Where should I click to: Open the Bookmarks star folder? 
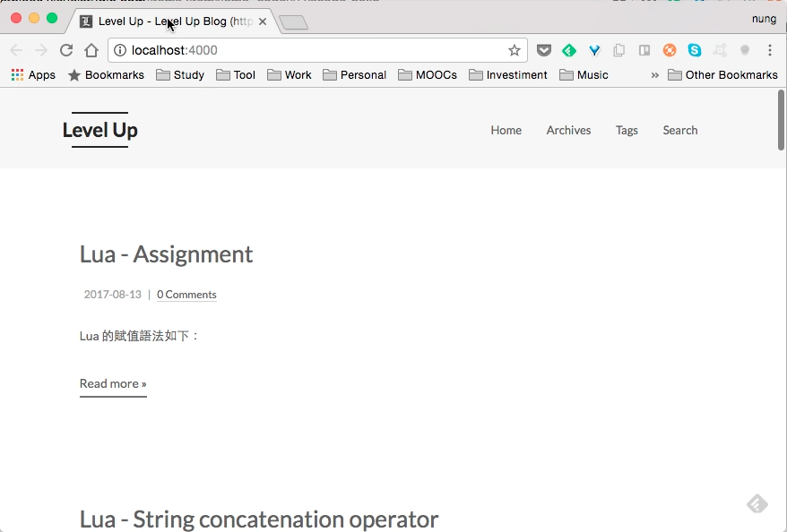pyautogui.click(x=106, y=75)
